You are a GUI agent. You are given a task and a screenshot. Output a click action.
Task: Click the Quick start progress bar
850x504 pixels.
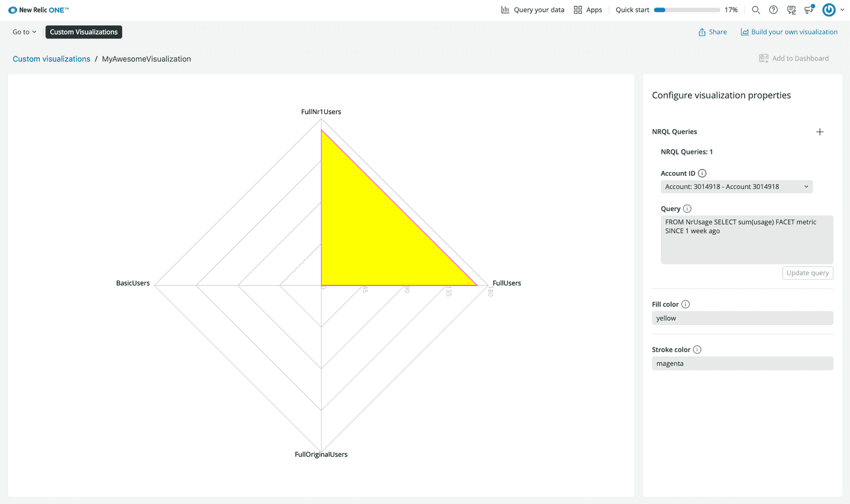coord(687,10)
